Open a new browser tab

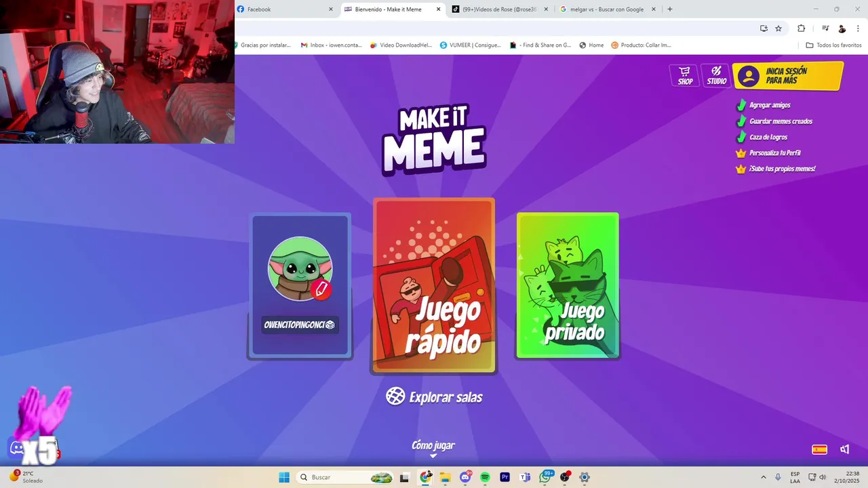[x=670, y=9]
